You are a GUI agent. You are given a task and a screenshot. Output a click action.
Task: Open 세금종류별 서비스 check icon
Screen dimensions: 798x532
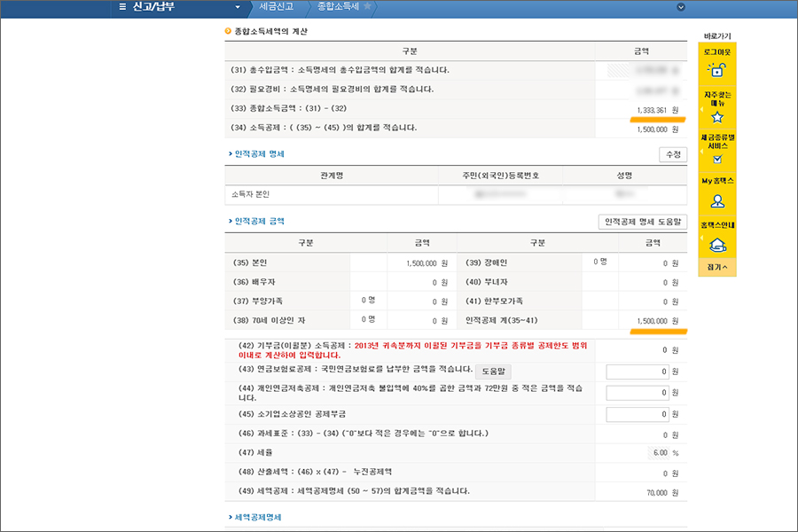(717, 160)
